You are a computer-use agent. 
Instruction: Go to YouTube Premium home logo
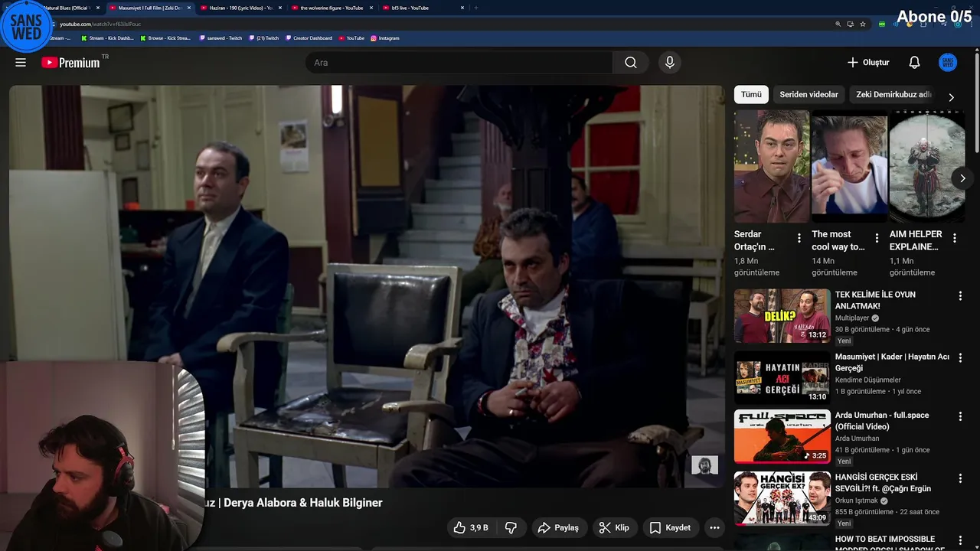70,63
